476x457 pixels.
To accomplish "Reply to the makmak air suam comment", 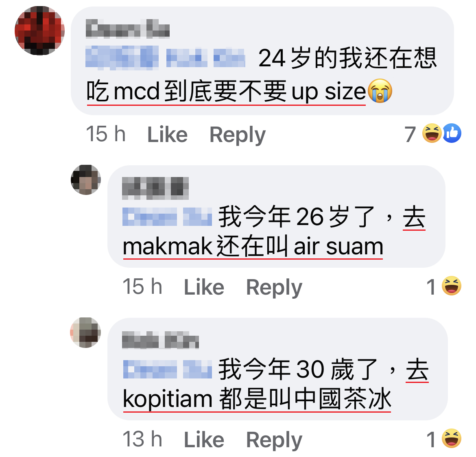I will 274,288.
